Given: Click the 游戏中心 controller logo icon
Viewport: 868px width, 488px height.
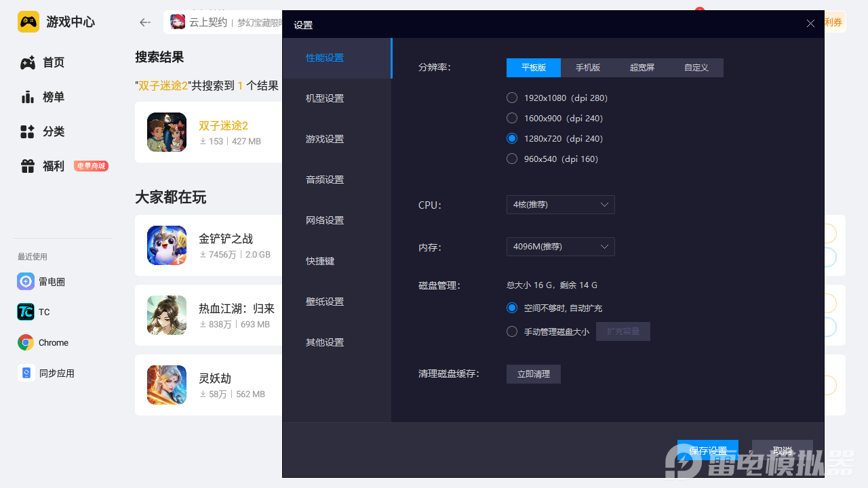Looking at the screenshot, I should [28, 22].
